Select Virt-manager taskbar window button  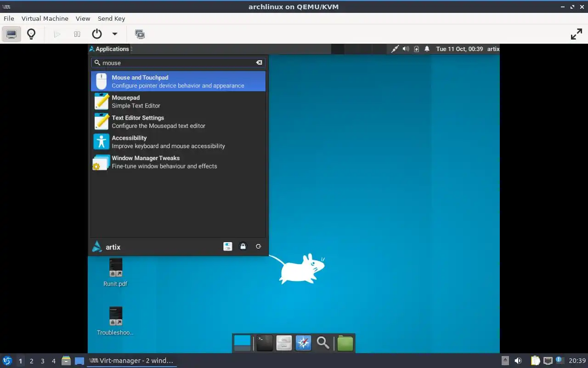(132, 361)
